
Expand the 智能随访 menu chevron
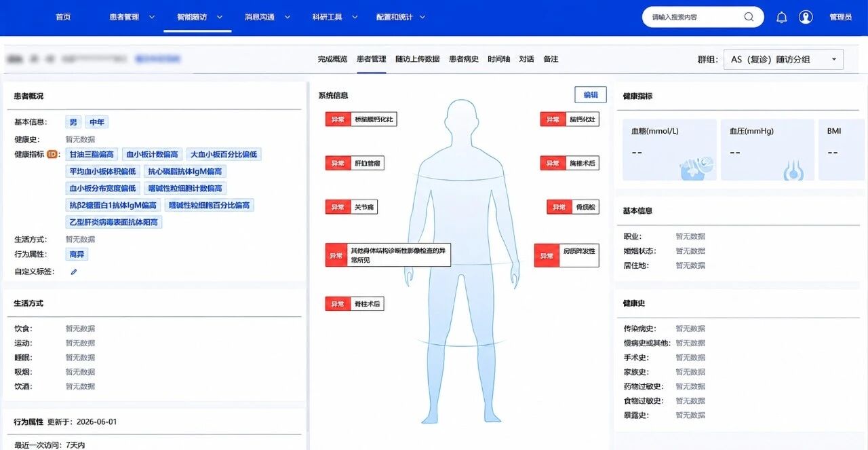click(219, 17)
